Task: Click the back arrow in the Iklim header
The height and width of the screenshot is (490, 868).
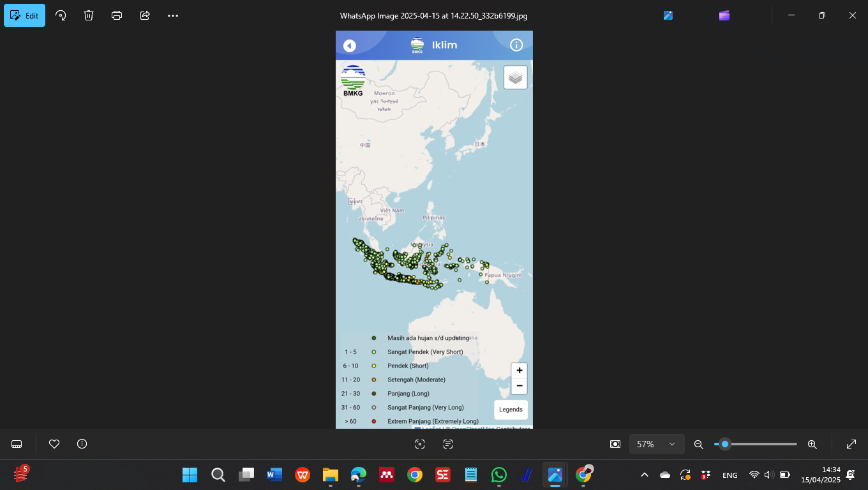Action: pos(350,45)
